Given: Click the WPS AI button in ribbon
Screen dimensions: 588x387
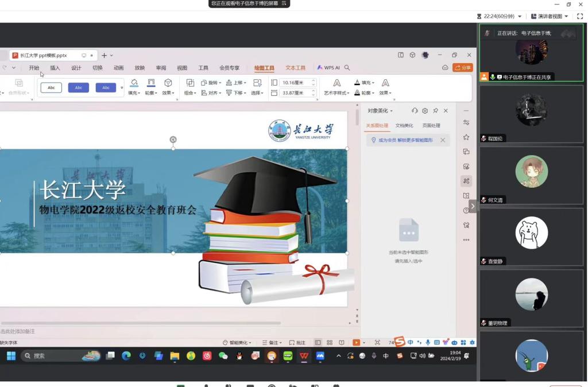Looking at the screenshot, I should point(328,68).
